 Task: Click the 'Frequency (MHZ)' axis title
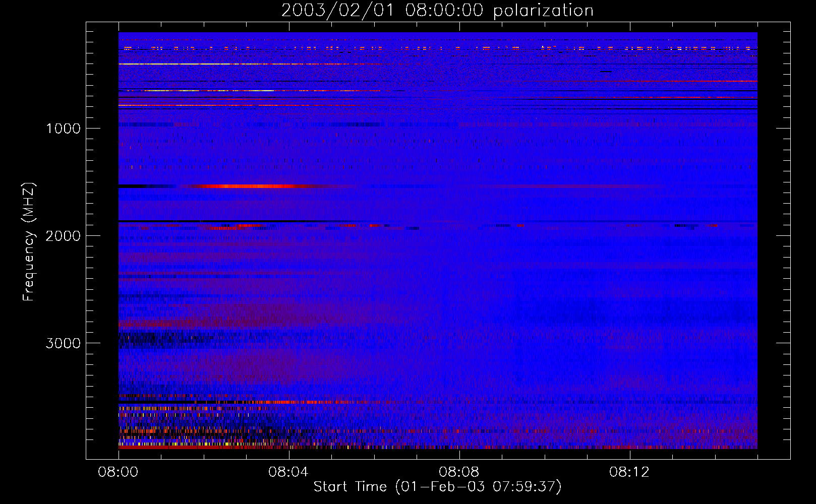(x=29, y=242)
